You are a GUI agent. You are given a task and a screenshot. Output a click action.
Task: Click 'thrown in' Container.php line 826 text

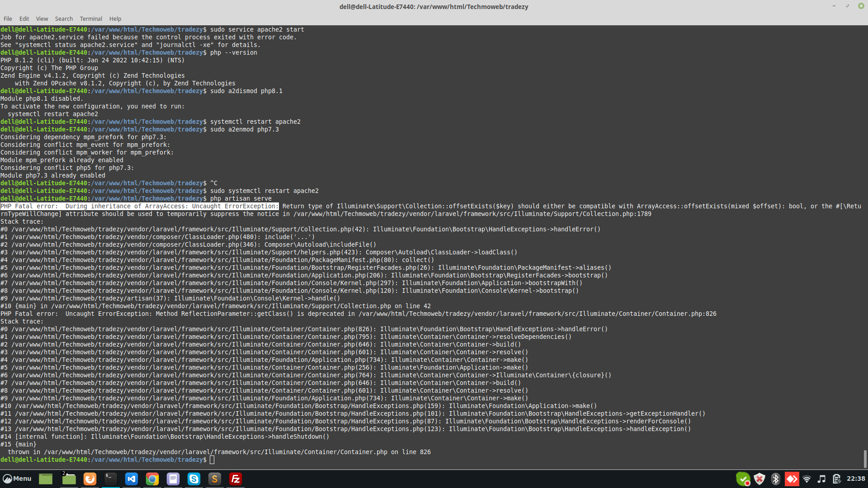point(219,452)
